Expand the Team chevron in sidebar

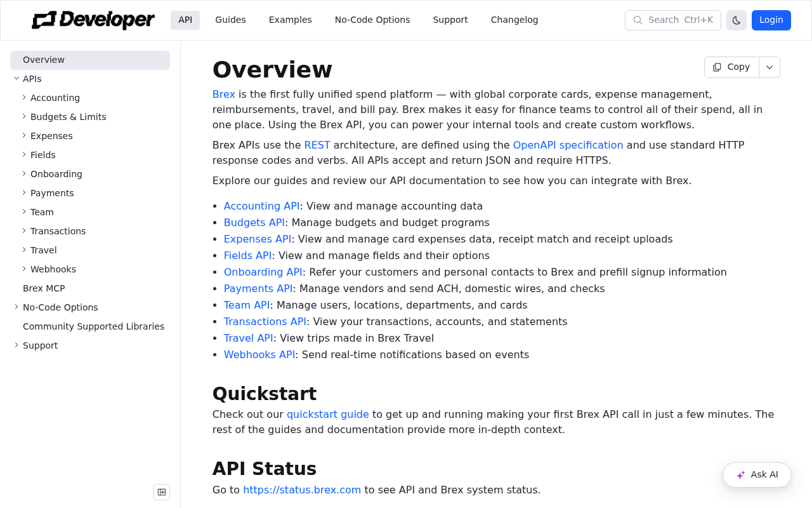click(x=24, y=211)
